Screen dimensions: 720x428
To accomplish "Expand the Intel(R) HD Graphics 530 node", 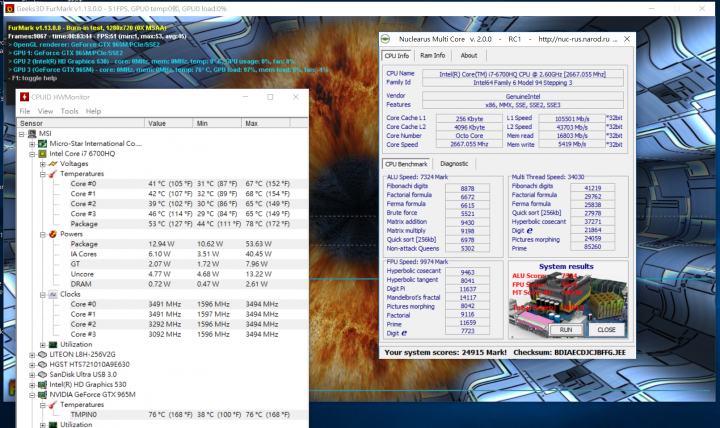I will [x=32, y=385].
